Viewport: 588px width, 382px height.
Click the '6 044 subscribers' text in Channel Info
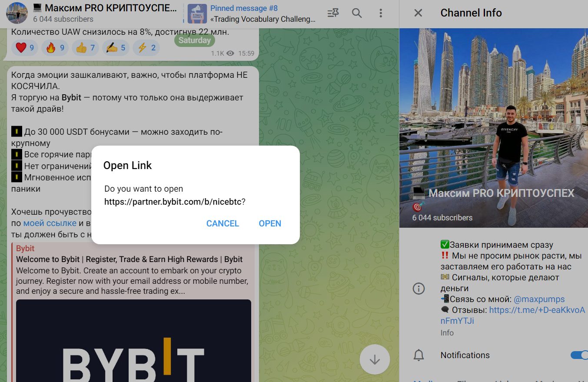442,218
